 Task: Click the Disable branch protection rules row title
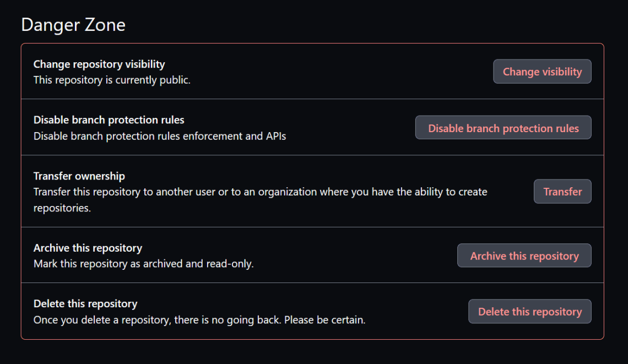[109, 119]
